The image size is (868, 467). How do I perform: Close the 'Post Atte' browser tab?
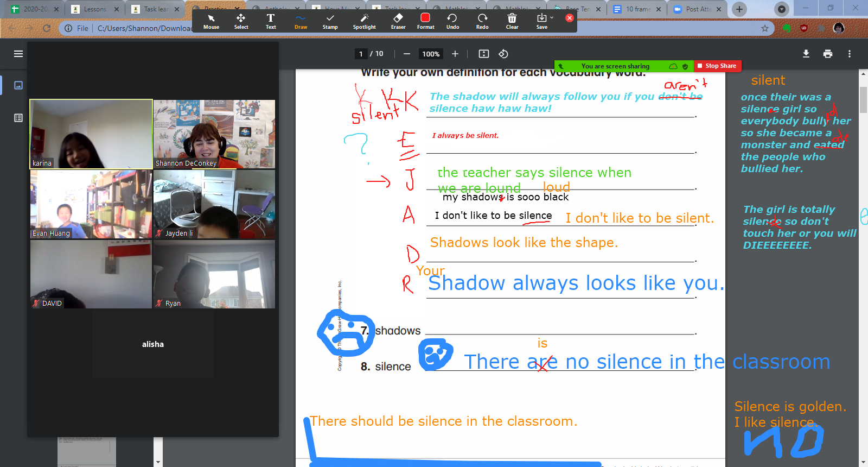pos(719,9)
